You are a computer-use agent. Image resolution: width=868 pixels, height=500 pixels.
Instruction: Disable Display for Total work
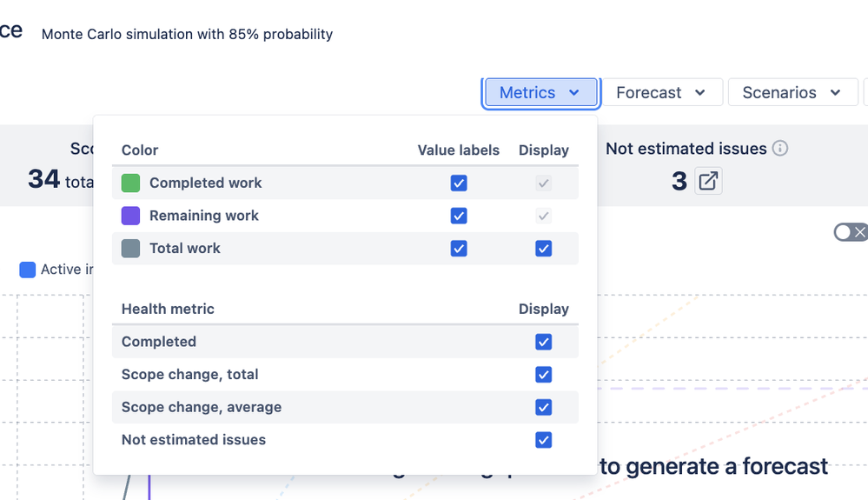544,249
